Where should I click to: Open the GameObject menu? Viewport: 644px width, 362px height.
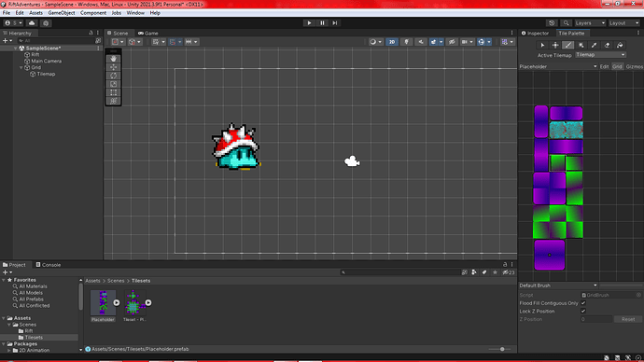coord(62,13)
